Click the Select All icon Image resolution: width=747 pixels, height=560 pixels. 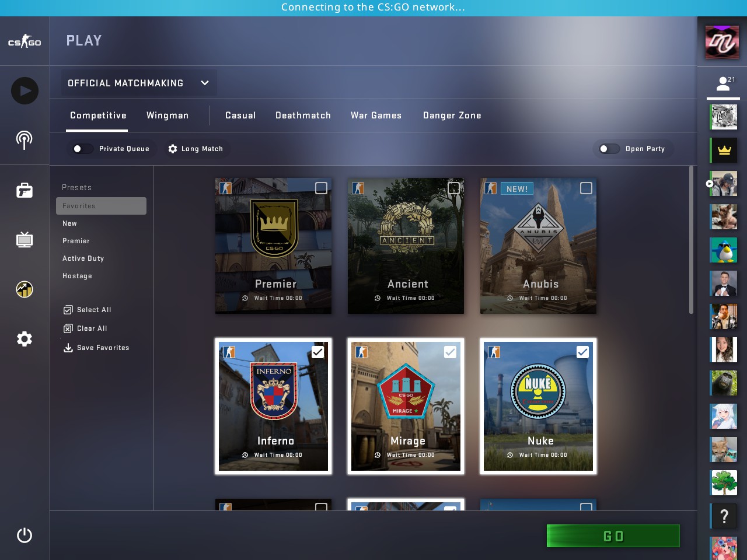tap(68, 310)
